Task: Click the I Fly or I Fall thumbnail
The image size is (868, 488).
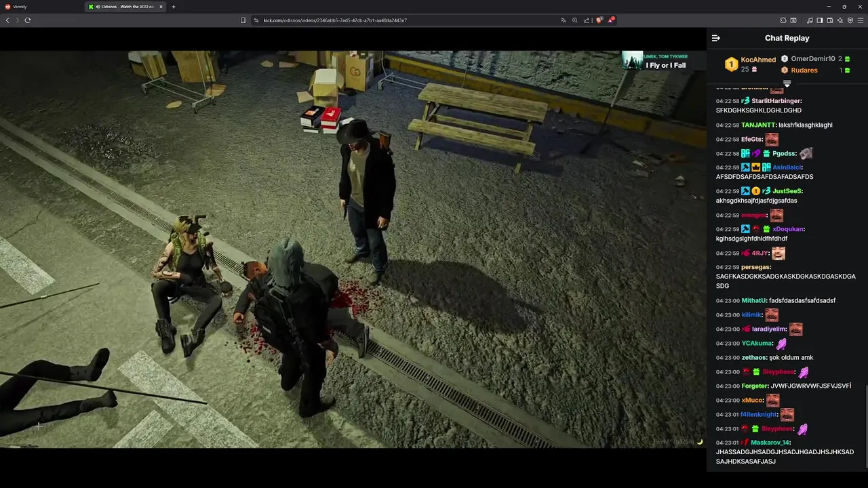Action: pos(633,61)
